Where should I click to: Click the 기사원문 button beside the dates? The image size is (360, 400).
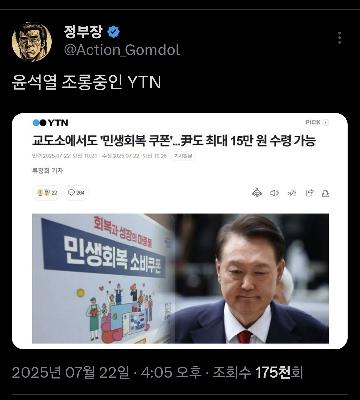coord(183,156)
